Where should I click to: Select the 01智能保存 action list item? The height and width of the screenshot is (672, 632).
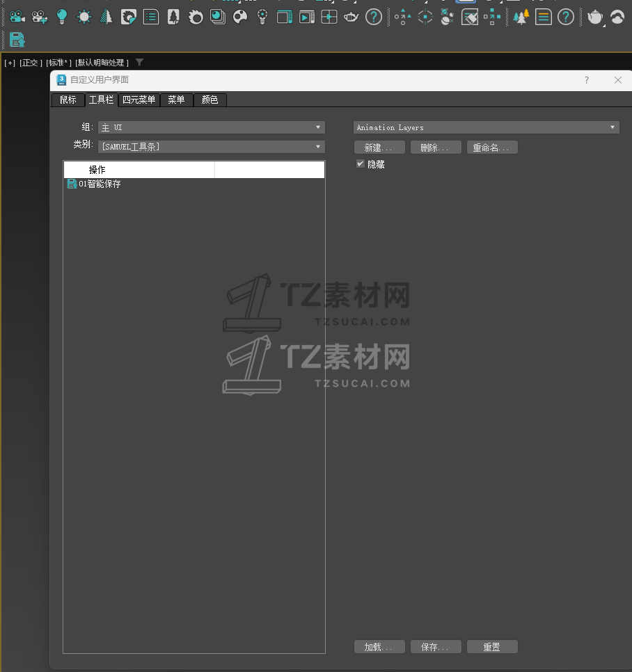100,184
